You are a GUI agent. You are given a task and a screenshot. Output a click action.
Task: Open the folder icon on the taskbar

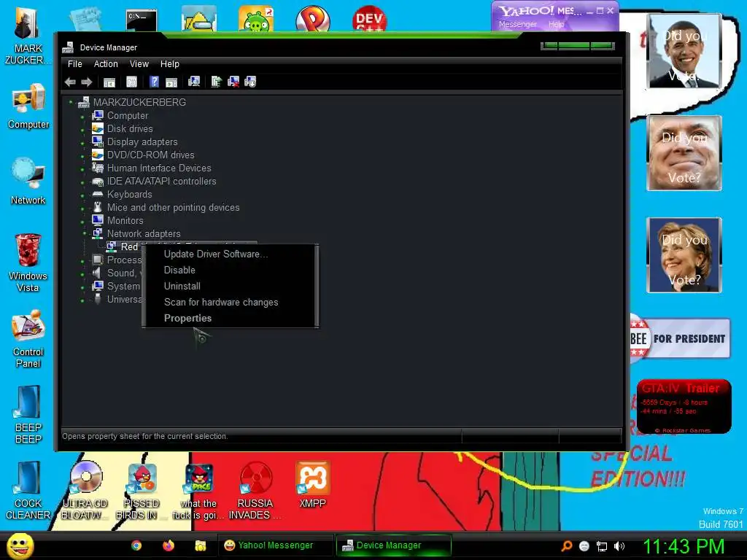tap(200, 545)
